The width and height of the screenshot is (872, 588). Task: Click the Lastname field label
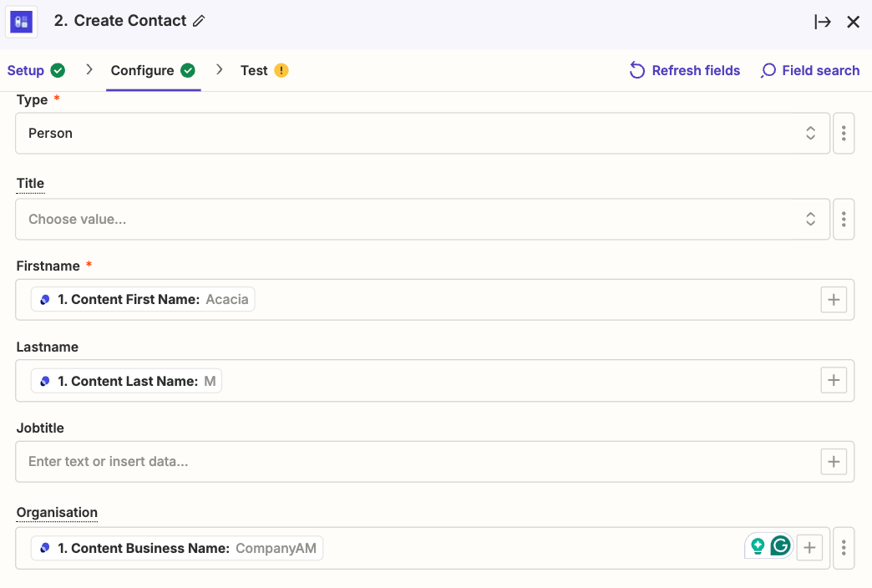[x=48, y=347]
